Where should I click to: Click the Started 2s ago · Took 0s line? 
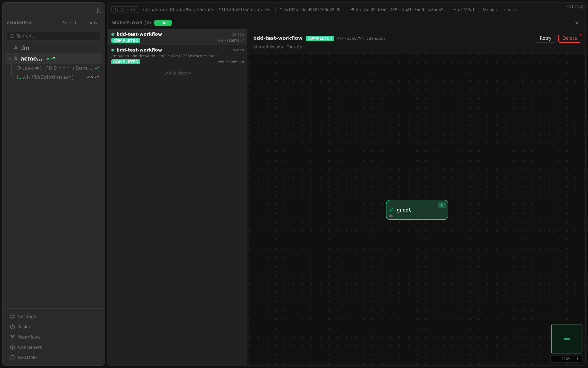(277, 47)
